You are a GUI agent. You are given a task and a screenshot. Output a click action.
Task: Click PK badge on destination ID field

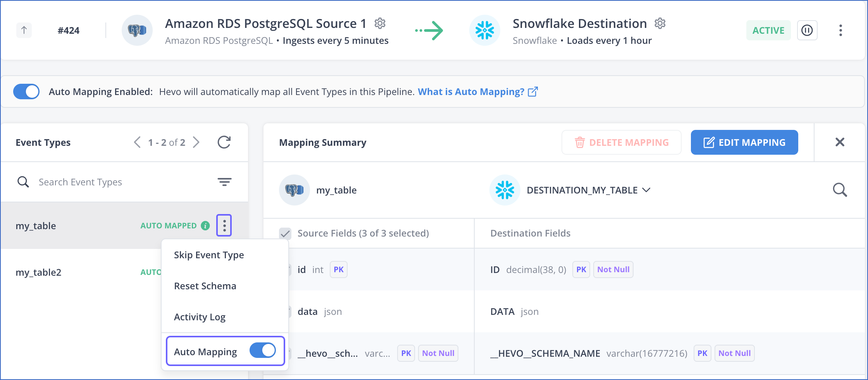(581, 269)
